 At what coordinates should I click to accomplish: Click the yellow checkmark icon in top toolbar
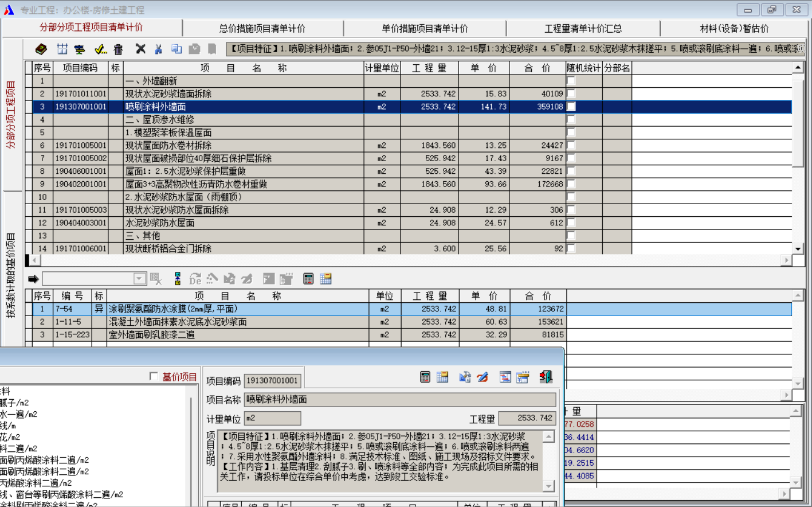click(x=100, y=49)
